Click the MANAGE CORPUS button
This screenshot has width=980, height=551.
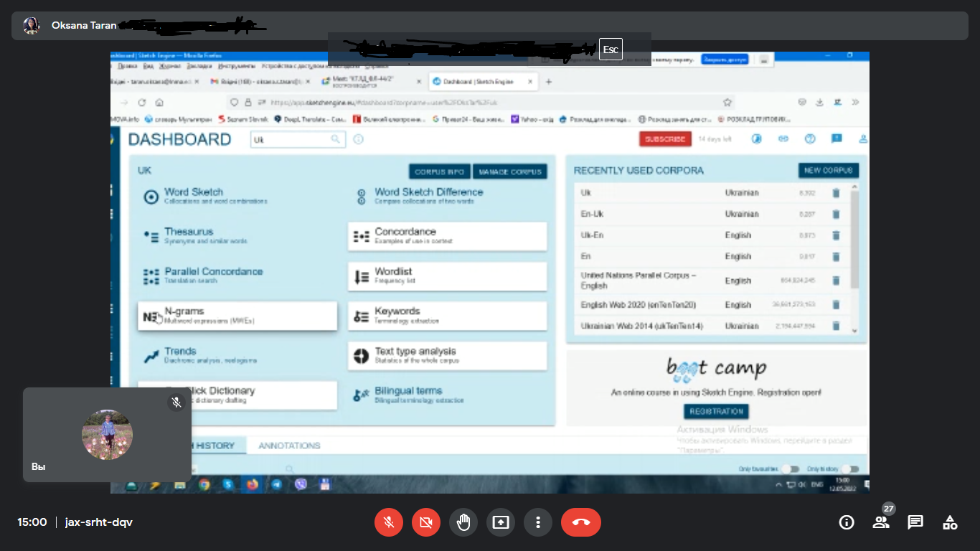tap(509, 172)
